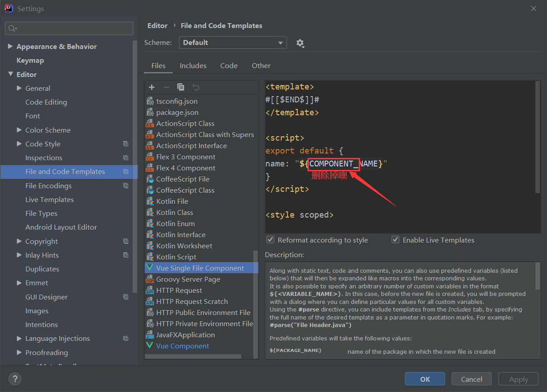The image size is (547, 392).
Task: Click the Vue Single File Component icon
Action: coord(150,268)
